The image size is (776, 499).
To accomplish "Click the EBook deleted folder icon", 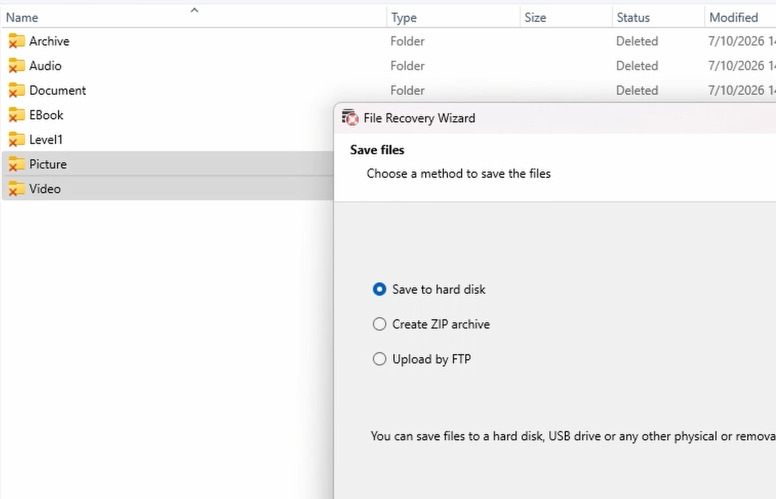I will [x=16, y=115].
